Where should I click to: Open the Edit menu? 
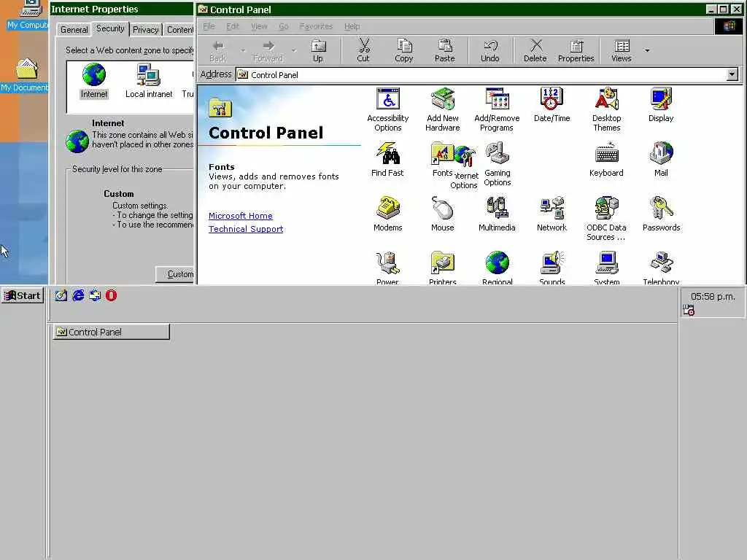(233, 26)
